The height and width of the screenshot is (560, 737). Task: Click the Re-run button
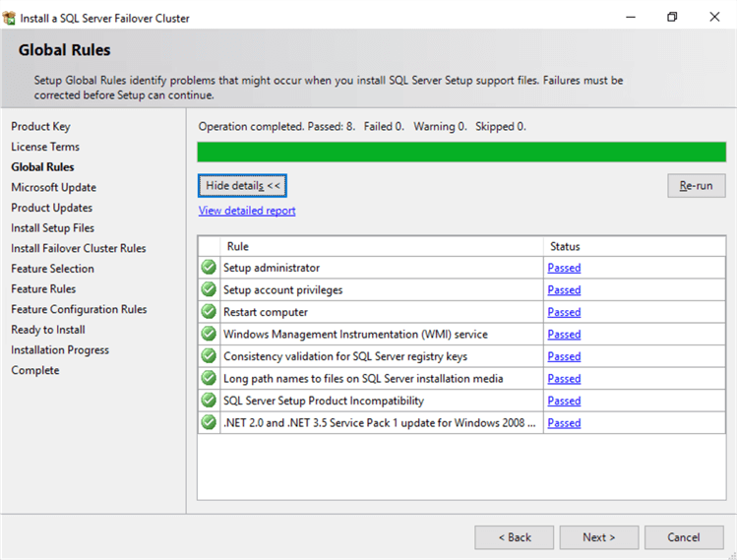(696, 186)
